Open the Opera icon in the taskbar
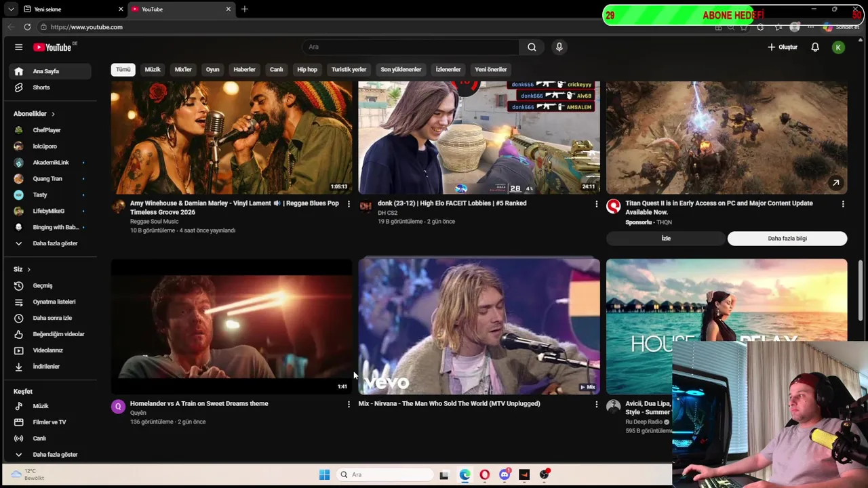Image resolution: width=868 pixels, height=488 pixels. click(x=484, y=474)
